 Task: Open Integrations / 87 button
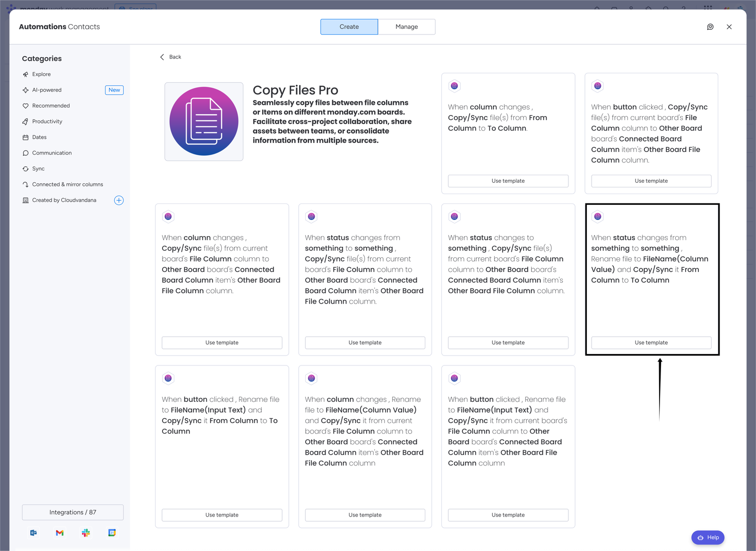pyautogui.click(x=73, y=512)
